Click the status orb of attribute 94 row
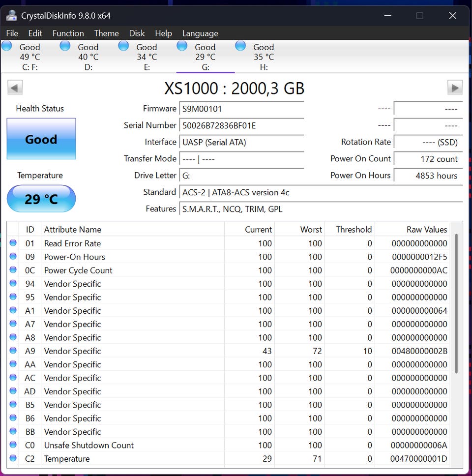Image resolution: width=472 pixels, height=476 pixels. (x=13, y=283)
